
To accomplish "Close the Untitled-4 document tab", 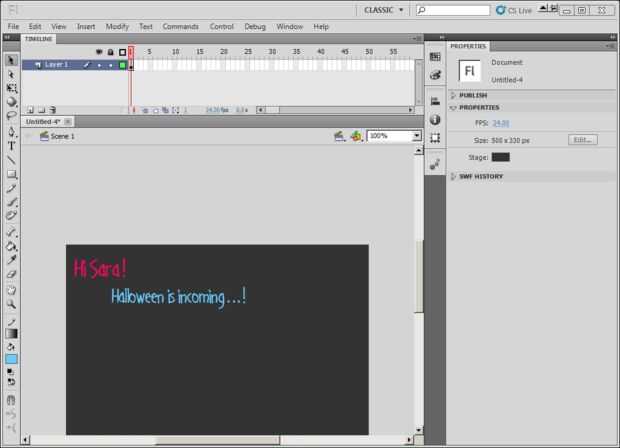I will pos(68,122).
